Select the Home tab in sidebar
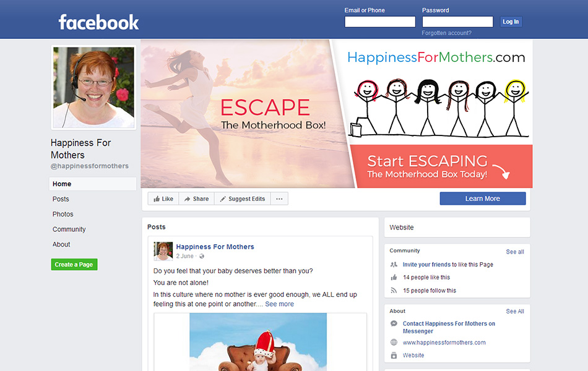The height and width of the screenshot is (371, 588). pyautogui.click(x=93, y=184)
